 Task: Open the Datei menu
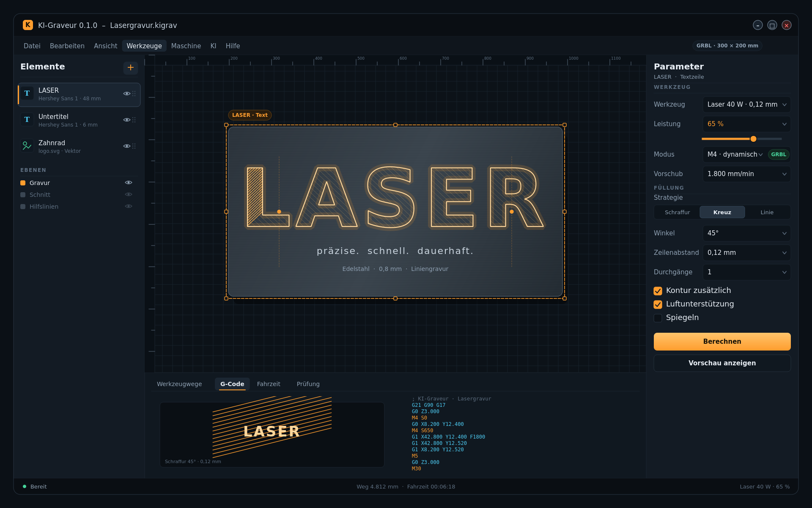point(32,46)
